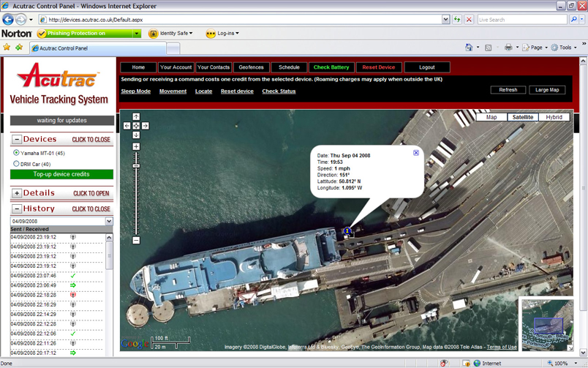Open the history date dropdown

(109, 221)
